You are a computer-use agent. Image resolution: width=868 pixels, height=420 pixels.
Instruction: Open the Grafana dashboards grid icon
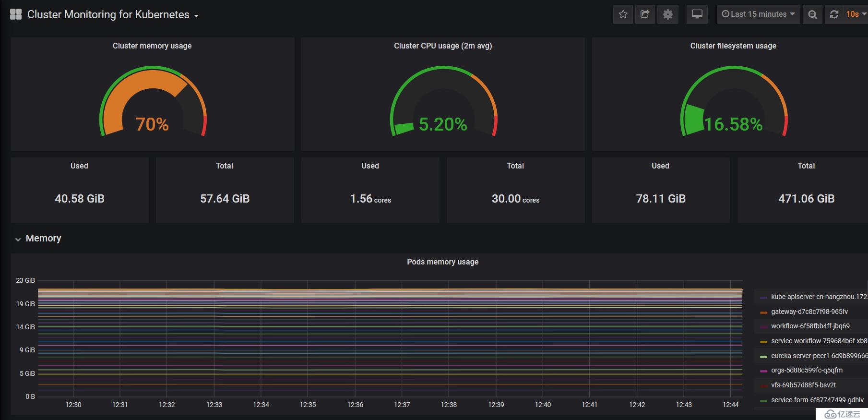tap(16, 14)
